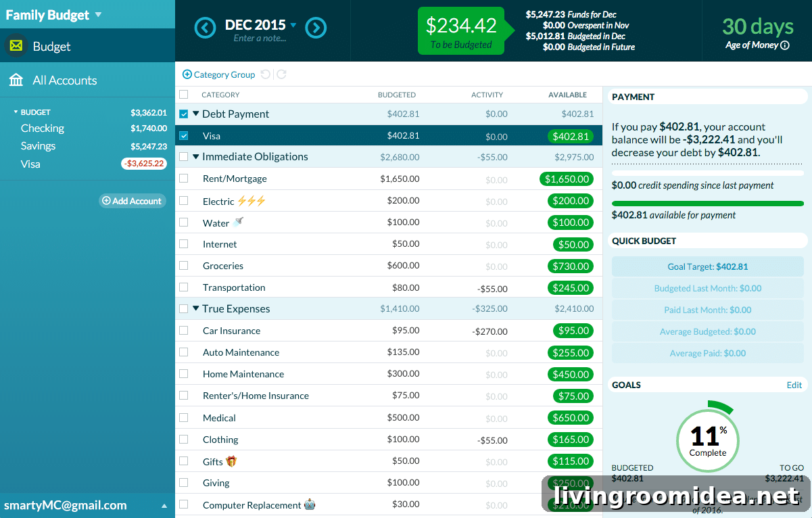This screenshot has width=812, height=518.
Task: Click the AVAILABLE column header
Action: (567, 95)
